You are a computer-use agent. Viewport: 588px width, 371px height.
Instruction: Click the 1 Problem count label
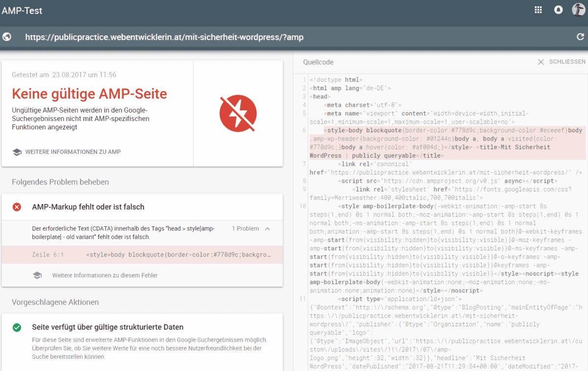[x=245, y=228]
